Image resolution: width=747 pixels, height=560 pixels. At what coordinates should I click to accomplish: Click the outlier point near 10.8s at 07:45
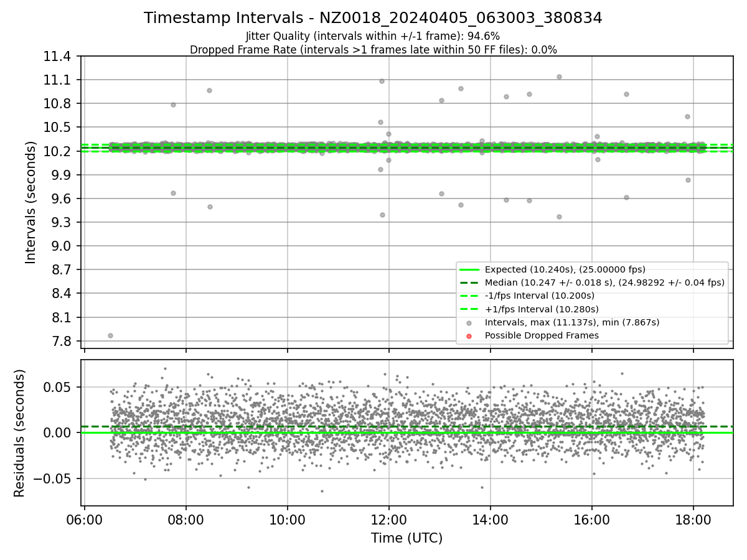173,105
